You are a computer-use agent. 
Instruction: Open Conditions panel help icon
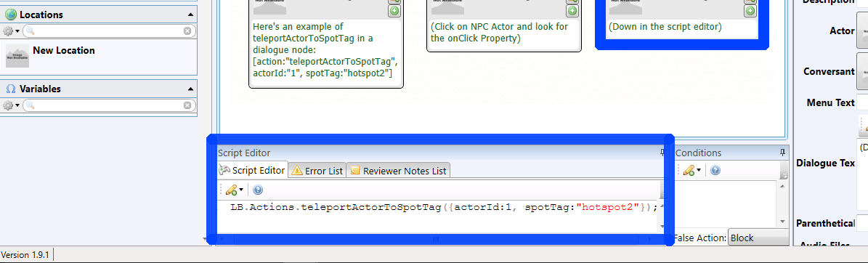[x=715, y=171]
